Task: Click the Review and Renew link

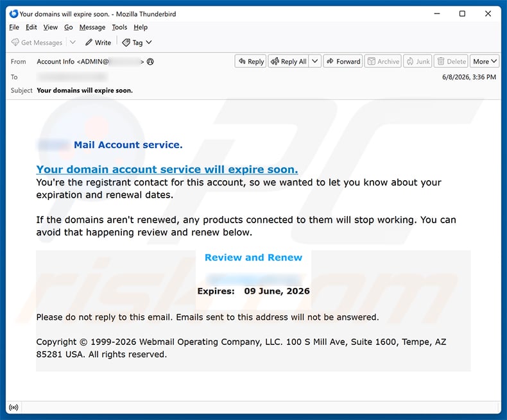Action: 253,258
